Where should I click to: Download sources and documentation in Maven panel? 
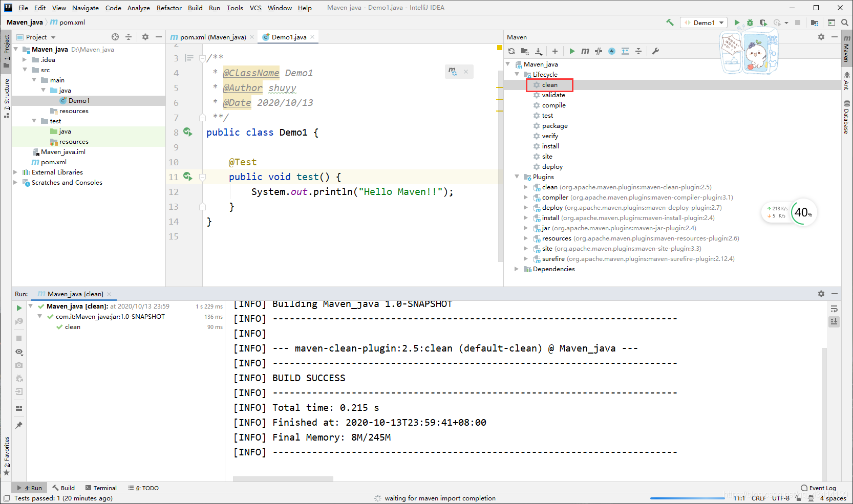point(539,51)
